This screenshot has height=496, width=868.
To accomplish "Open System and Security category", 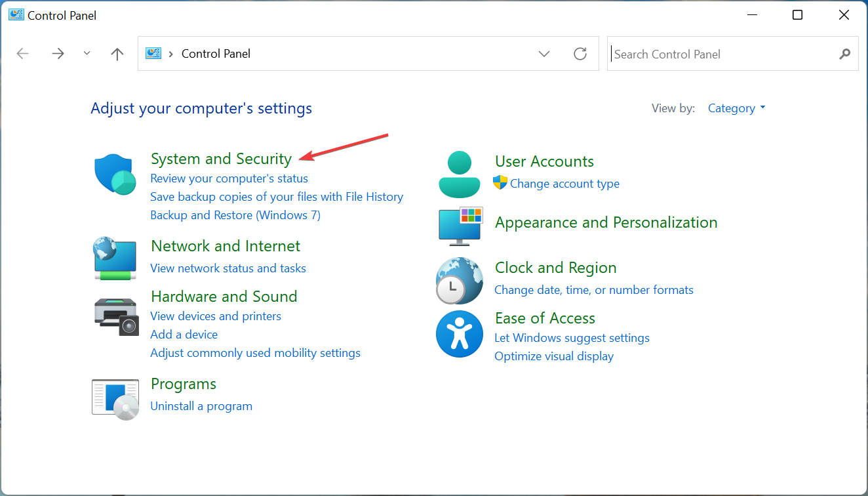I will pos(221,159).
